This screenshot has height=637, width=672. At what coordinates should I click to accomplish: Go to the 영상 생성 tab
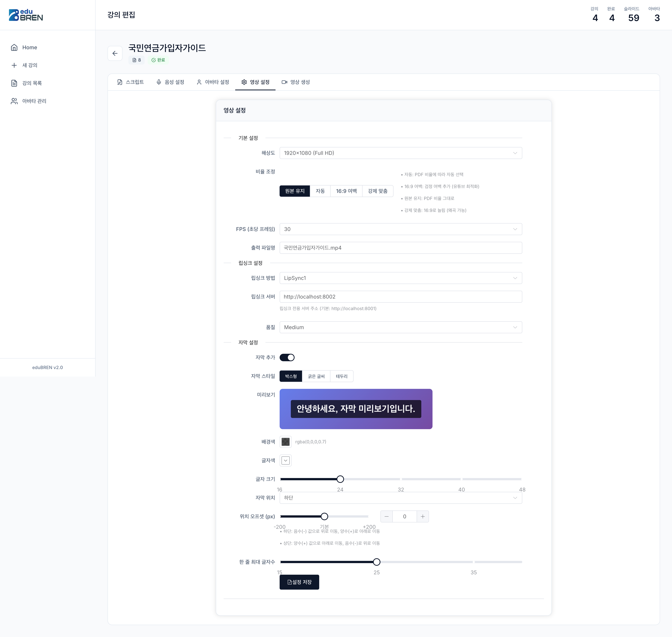click(x=295, y=82)
